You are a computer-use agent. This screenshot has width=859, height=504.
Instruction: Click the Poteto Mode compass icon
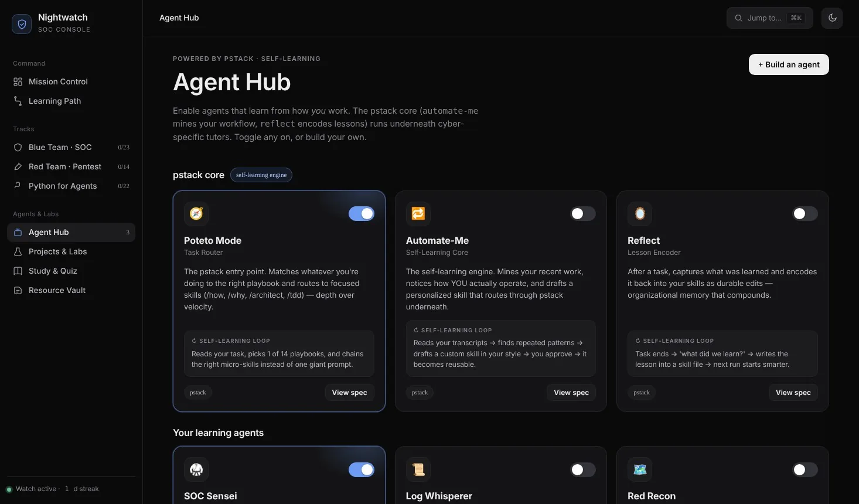pyautogui.click(x=196, y=213)
